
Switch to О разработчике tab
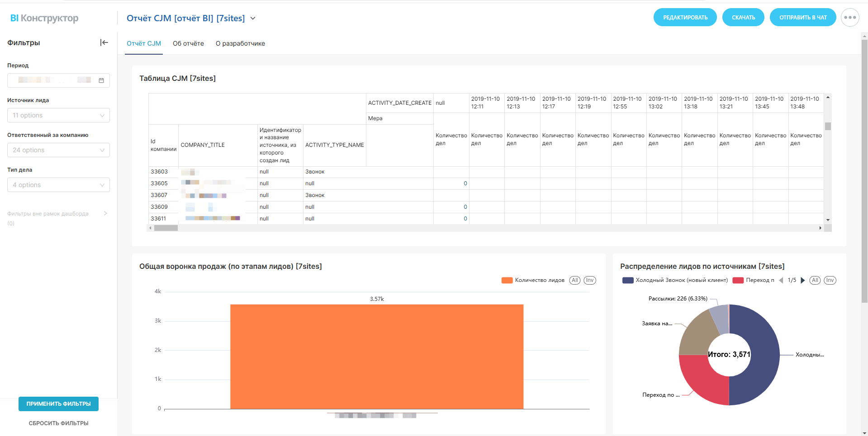(240, 43)
